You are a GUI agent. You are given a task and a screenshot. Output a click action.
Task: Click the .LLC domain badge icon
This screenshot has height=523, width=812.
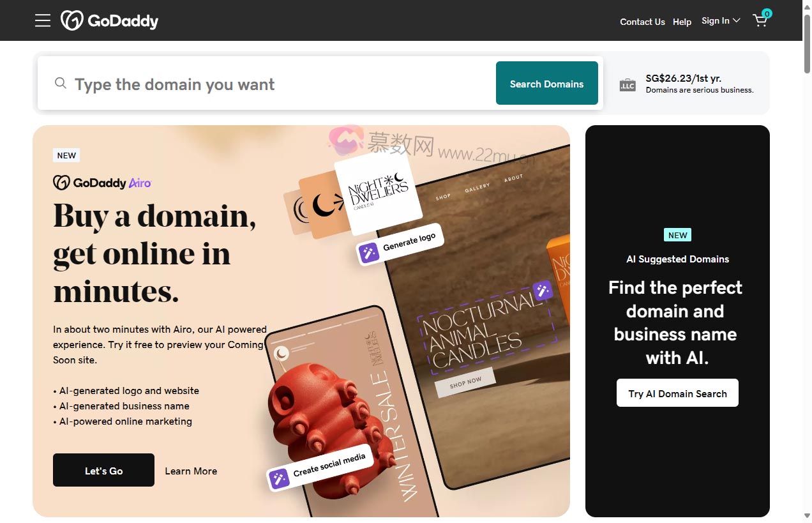pos(628,85)
